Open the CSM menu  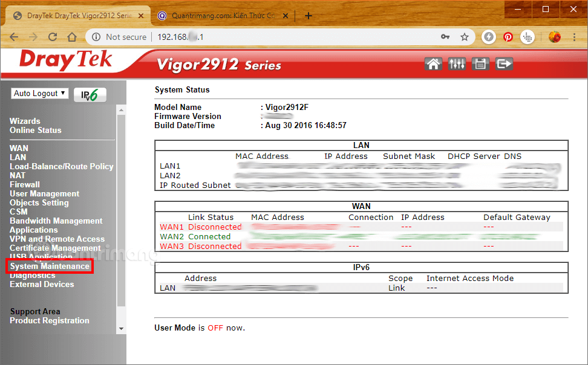19,212
